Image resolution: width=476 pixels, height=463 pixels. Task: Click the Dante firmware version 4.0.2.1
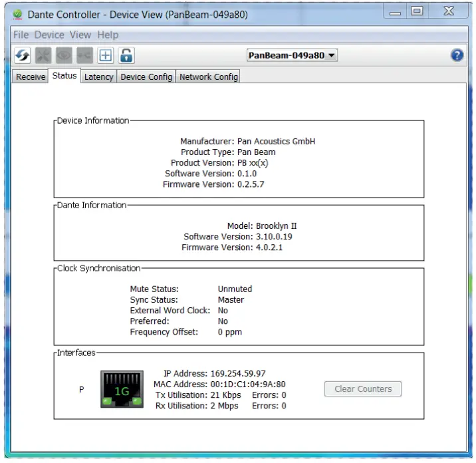click(x=269, y=247)
